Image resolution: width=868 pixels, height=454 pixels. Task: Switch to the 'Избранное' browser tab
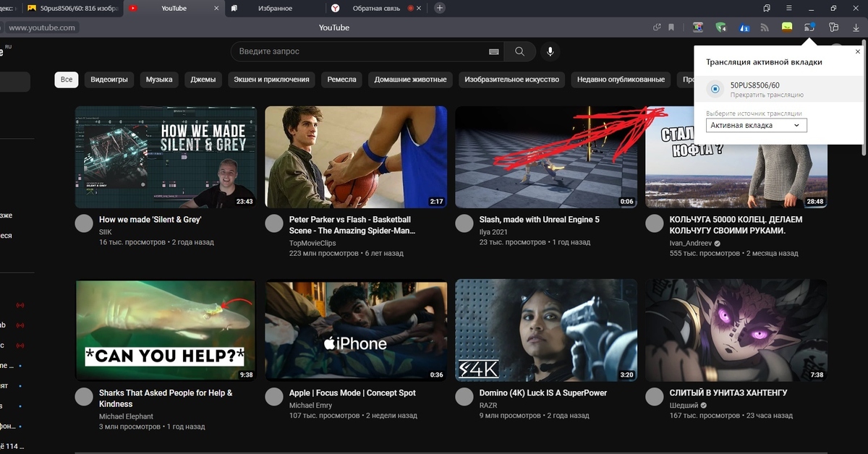pyautogui.click(x=275, y=8)
